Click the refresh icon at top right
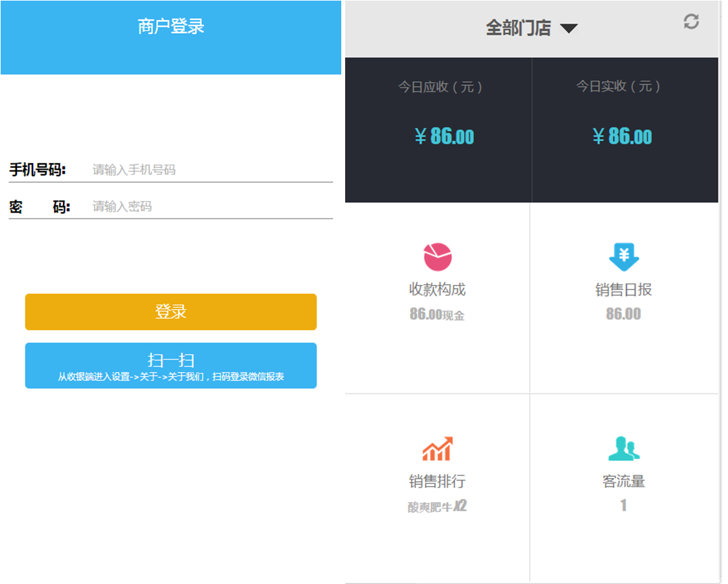Image resolution: width=728 pixels, height=584 pixels. point(691,21)
